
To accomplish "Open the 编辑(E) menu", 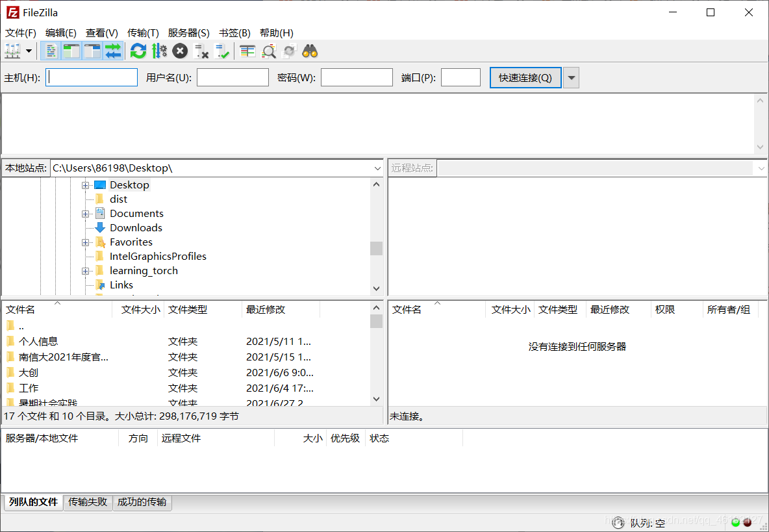I will click(x=61, y=33).
